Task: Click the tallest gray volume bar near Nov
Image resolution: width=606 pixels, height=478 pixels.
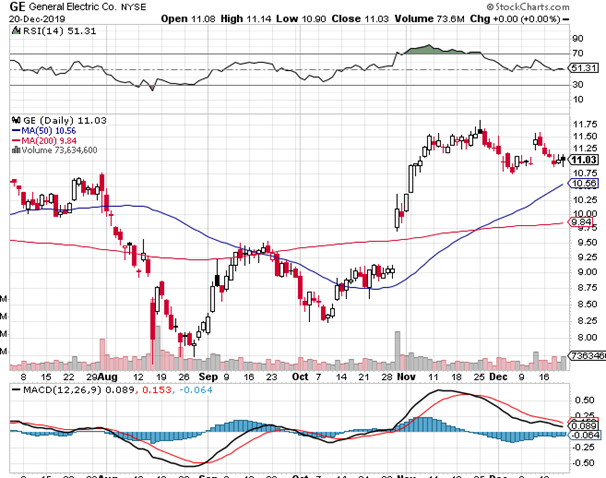Action: pos(399,345)
